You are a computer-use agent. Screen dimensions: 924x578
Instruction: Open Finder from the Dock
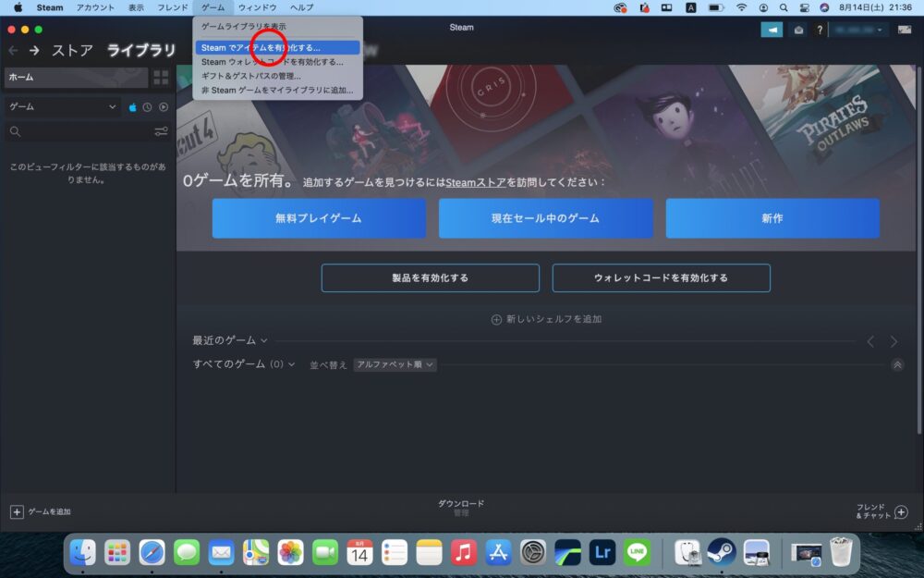tap(82, 553)
